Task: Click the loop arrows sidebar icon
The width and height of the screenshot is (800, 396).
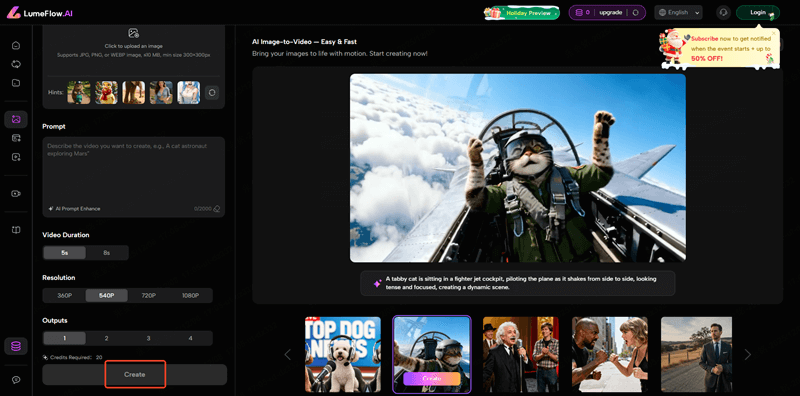Action: tap(16, 64)
